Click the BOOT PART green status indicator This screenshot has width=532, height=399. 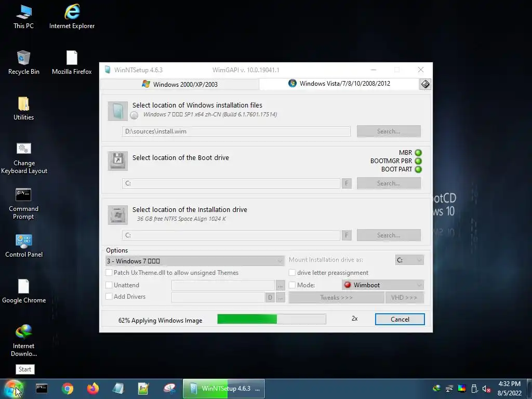click(418, 169)
